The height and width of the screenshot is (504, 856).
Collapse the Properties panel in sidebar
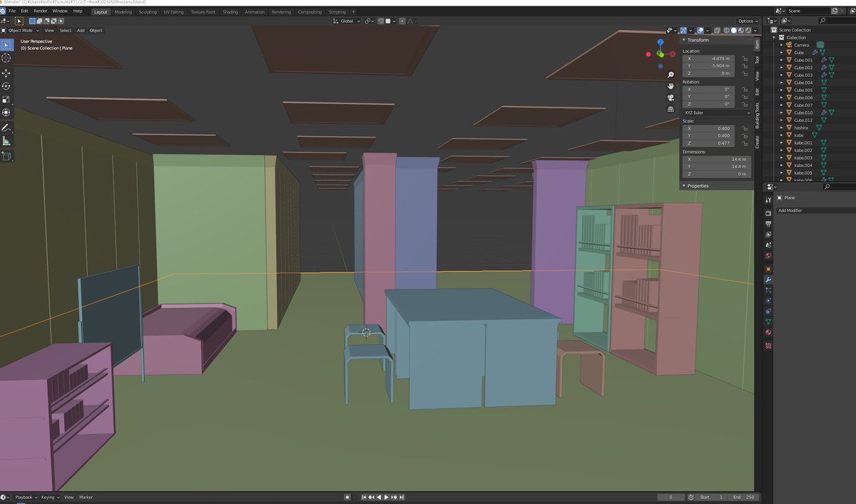(x=698, y=185)
